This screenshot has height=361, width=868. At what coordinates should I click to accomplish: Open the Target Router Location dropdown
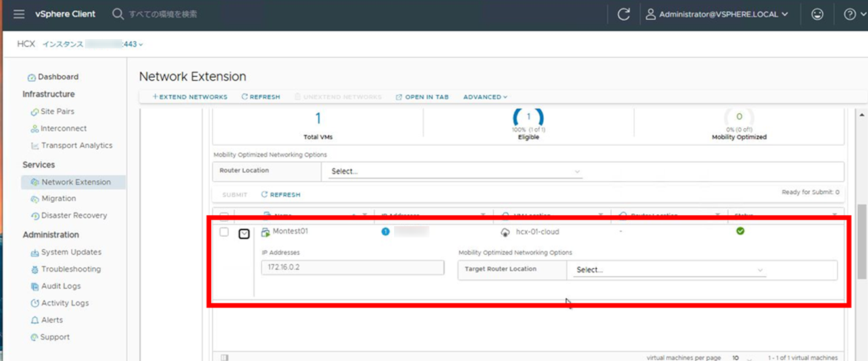[669, 269]
